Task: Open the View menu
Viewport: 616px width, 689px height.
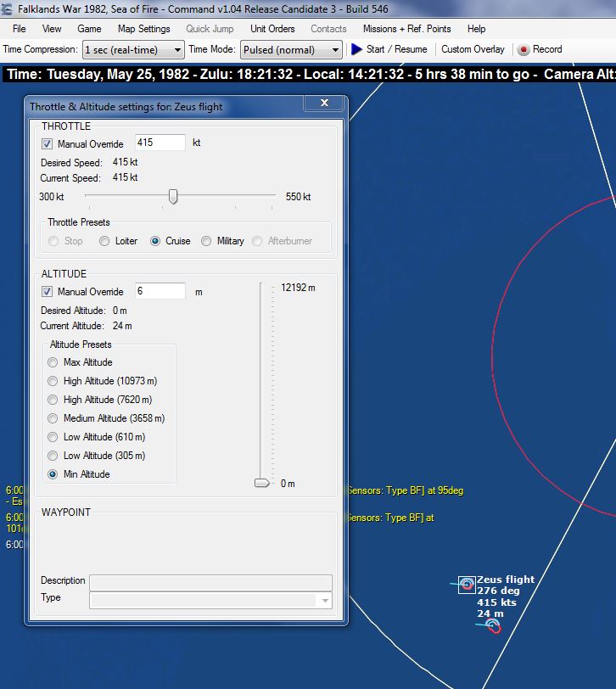Action: (x=52, y=29)
